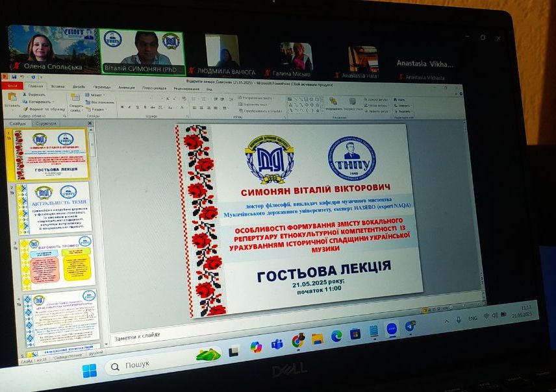Viewport: 556px width, 392px height.
Task: Open the Slide Show (Показ слайдов) tab
Action: (154, 88)
